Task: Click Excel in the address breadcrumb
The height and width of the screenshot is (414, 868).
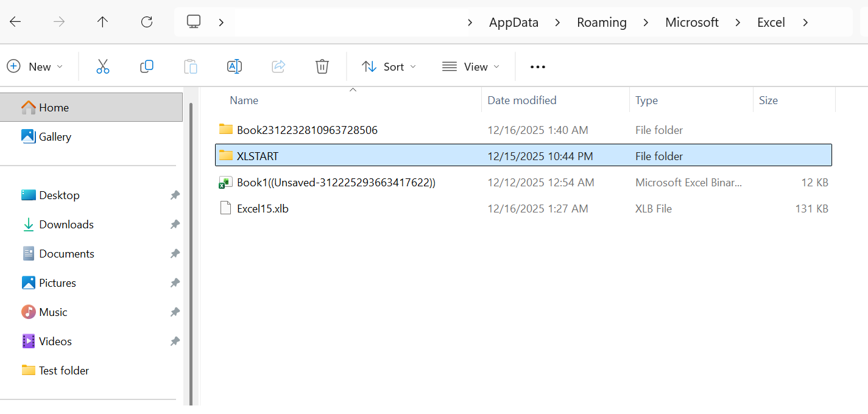Action: [771, 23]
